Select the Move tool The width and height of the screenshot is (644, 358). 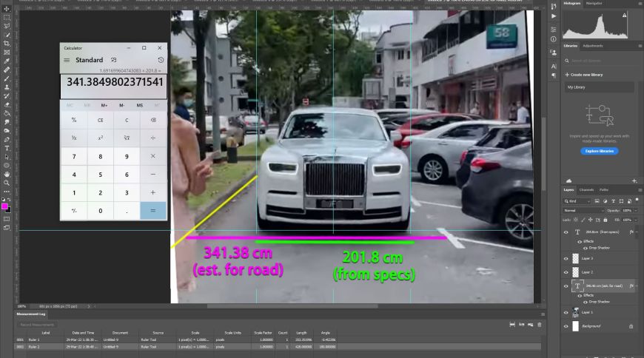(7, 9)
